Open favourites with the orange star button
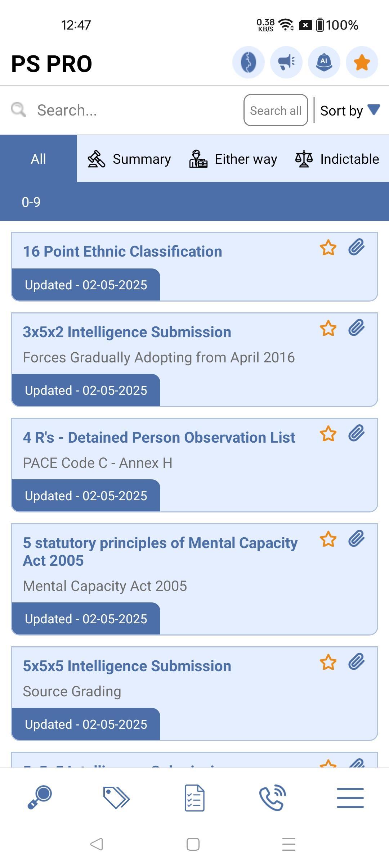Screen dimensions: 389x868 (362, 62)
